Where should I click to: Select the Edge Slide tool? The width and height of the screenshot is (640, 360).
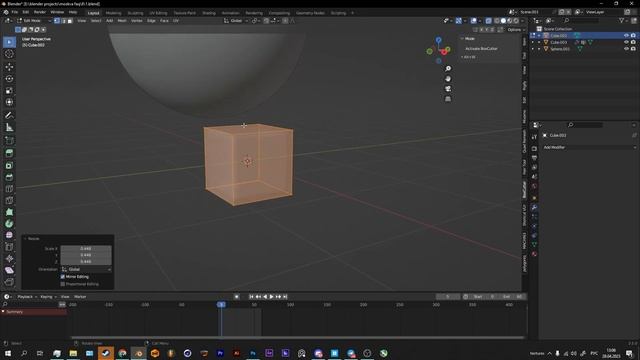9,247
